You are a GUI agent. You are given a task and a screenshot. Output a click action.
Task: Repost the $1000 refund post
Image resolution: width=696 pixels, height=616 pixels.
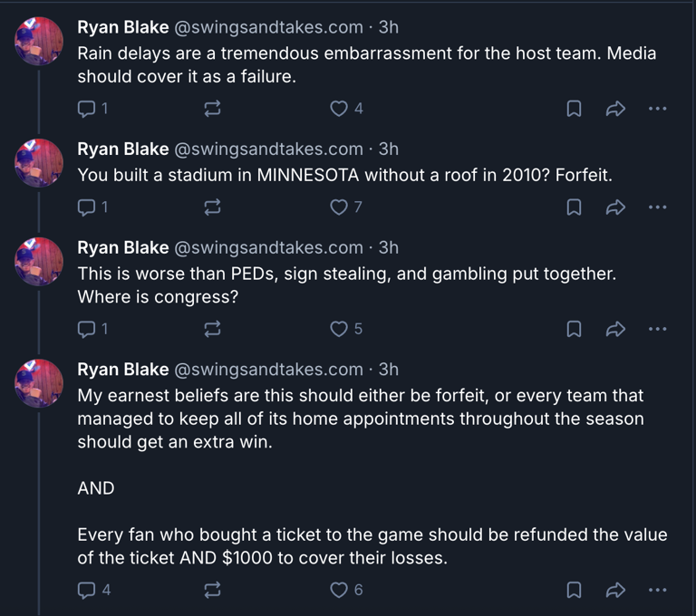pyautogui.click(x=213, y=590)
